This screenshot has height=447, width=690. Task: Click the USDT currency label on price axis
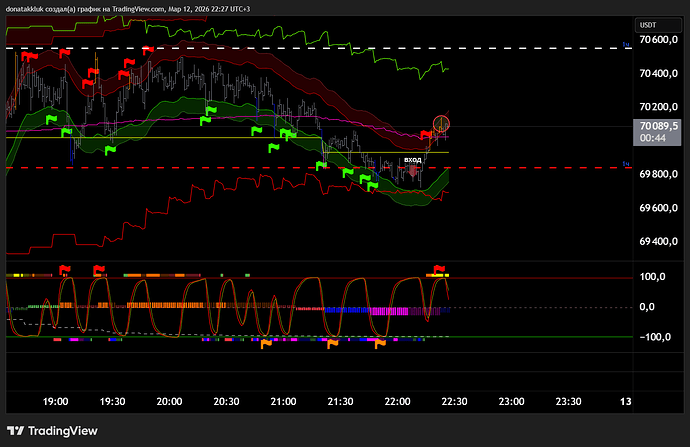650,24
